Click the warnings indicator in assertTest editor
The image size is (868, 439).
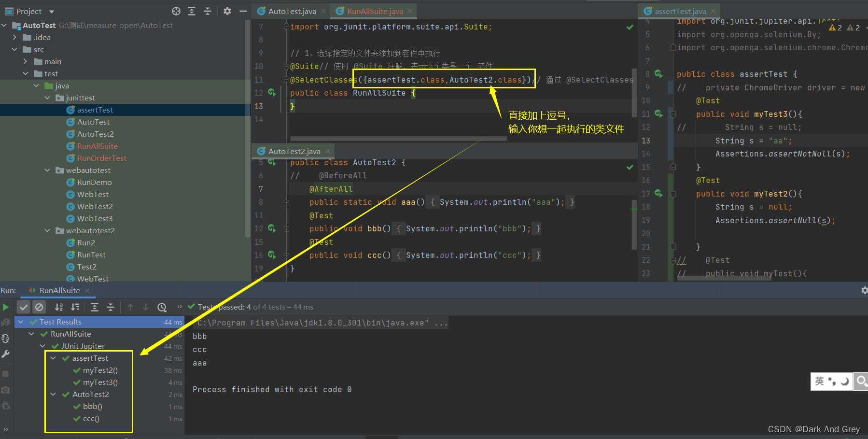point(844,28)
